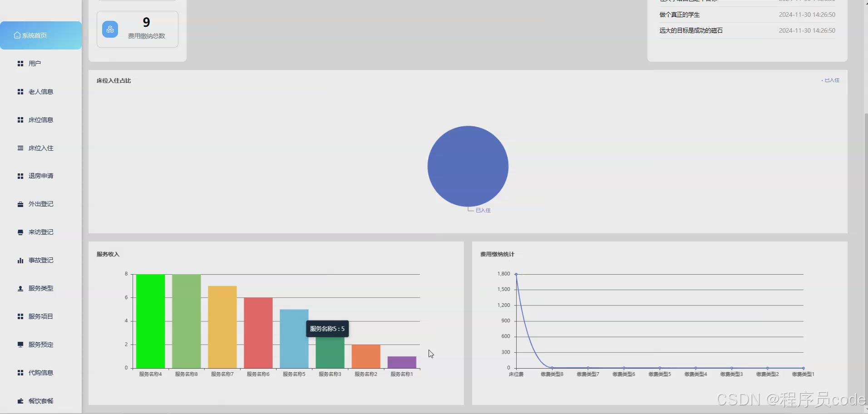The width and height of the screenshot is (868, 414).
Task: Open the 外出登记 menu item
Action: 41,204
